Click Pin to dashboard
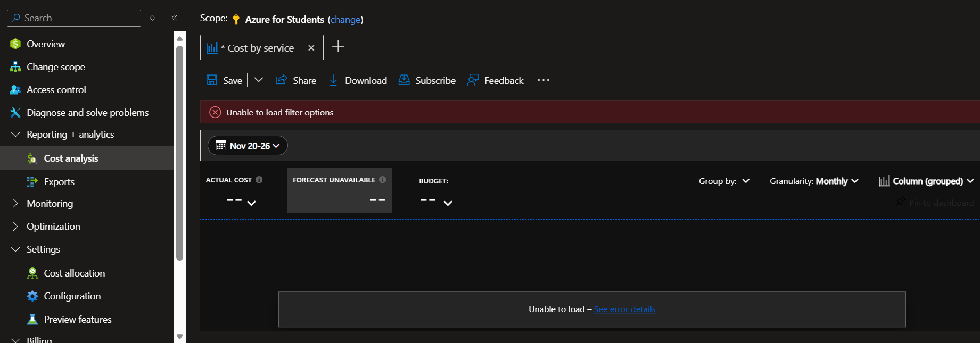The image size is (980, 343). point(935,203)
